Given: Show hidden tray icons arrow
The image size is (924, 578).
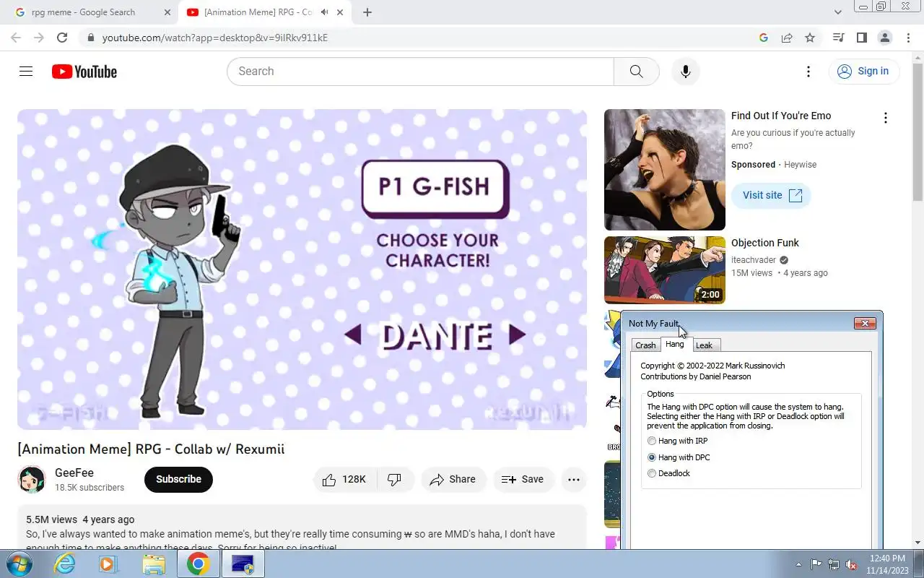Looking at the screenshot, I should 798,565.
